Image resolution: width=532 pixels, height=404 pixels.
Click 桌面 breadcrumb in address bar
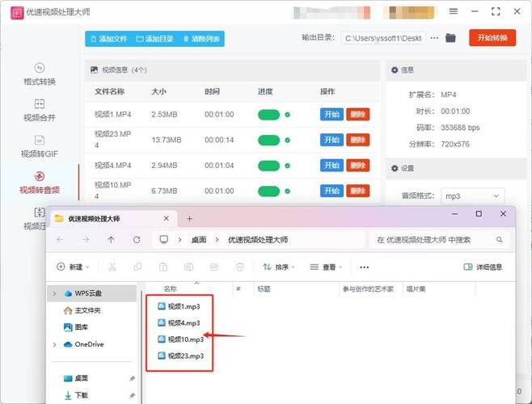pyautogui.click(x=199, y=240)
